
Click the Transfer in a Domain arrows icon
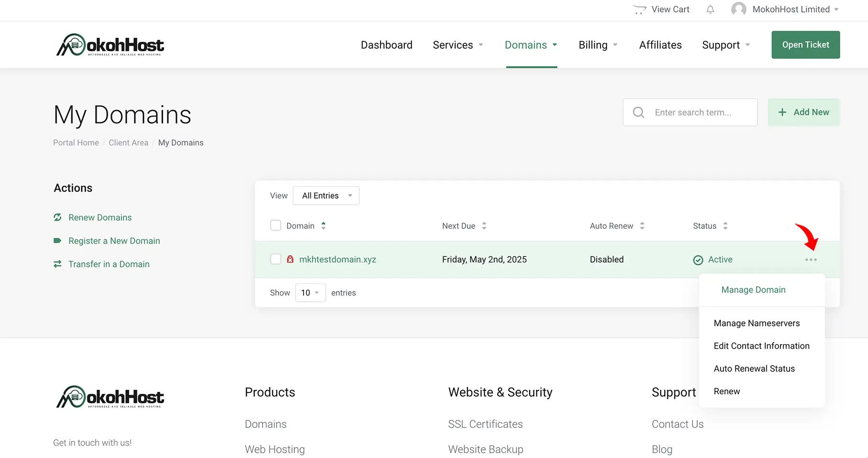click(57, 264)
